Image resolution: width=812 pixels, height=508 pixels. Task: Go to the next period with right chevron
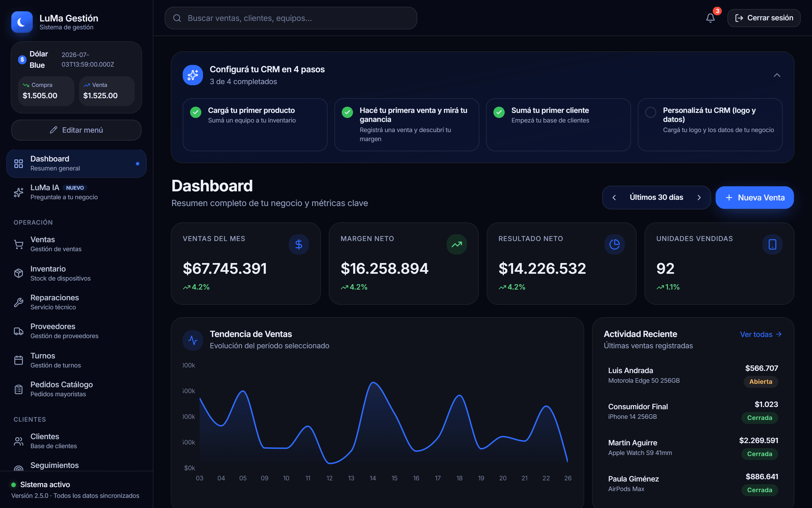tap(699, 198)
